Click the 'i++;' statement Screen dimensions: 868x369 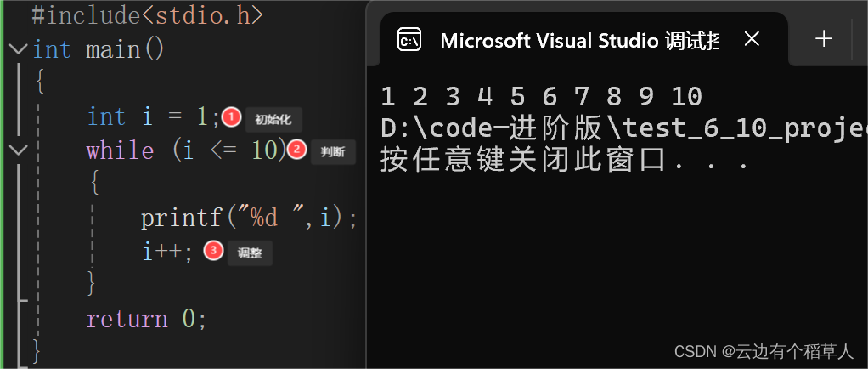(167, 253)
